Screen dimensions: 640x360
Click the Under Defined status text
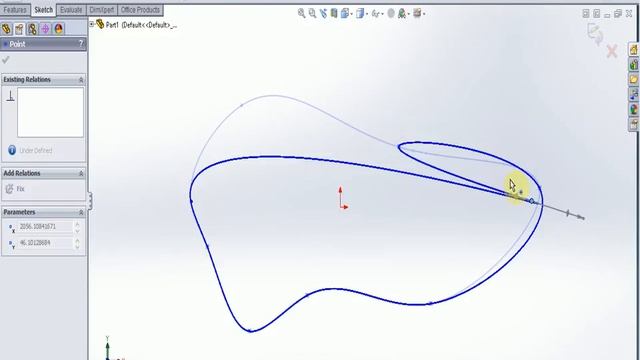pyautogui.click(x=36, y=151)
